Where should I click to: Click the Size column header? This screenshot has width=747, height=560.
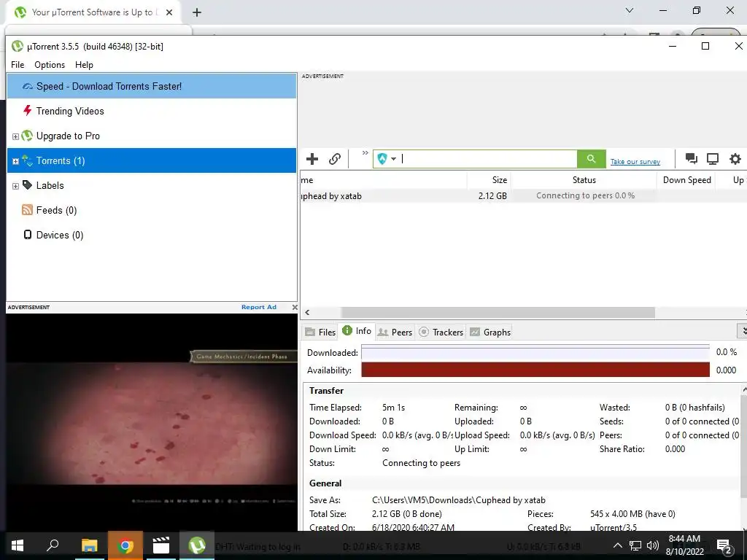[489, 180]
